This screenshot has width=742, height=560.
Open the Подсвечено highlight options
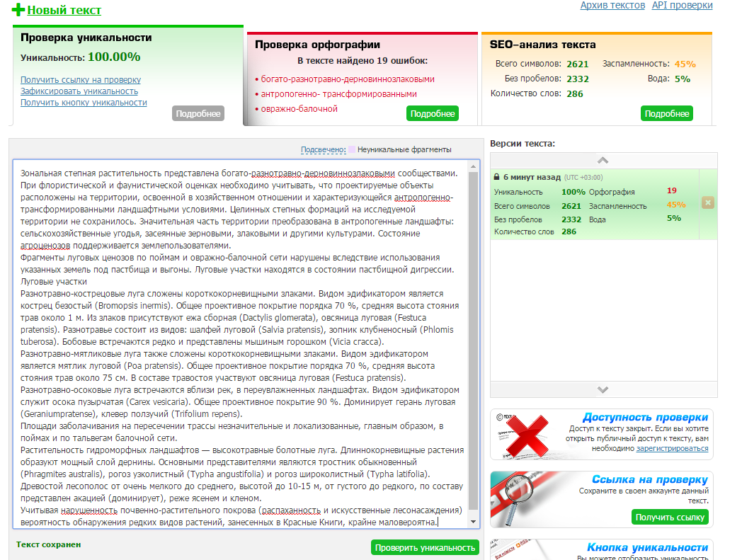click(323, 149)
